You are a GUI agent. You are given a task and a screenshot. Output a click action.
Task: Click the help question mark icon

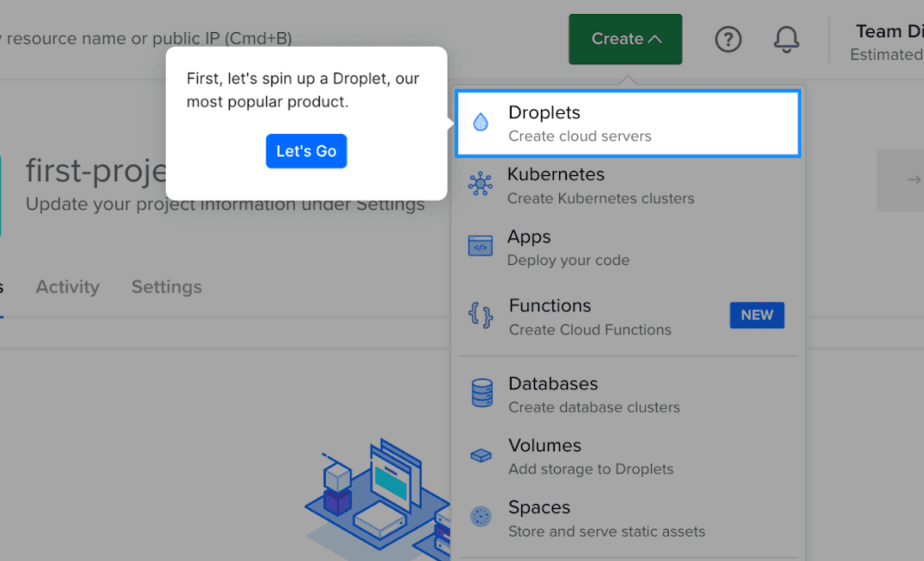click(728, 39)
